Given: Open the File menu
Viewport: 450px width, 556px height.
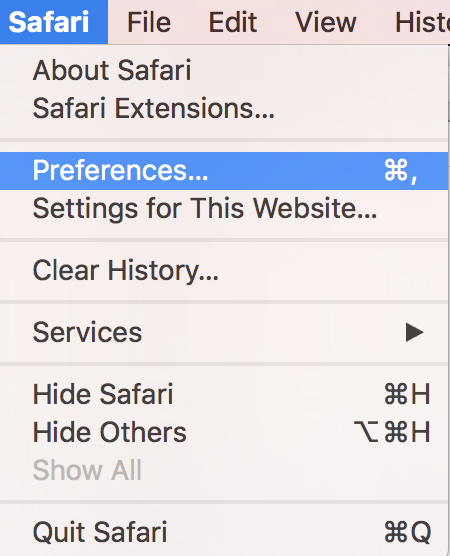Looking at the screenshot, I should coord(149,22).
